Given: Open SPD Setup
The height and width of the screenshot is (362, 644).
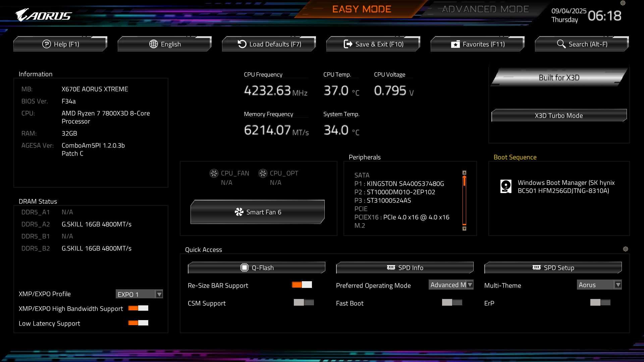Looking at the screenshot, I should point(553,267).
